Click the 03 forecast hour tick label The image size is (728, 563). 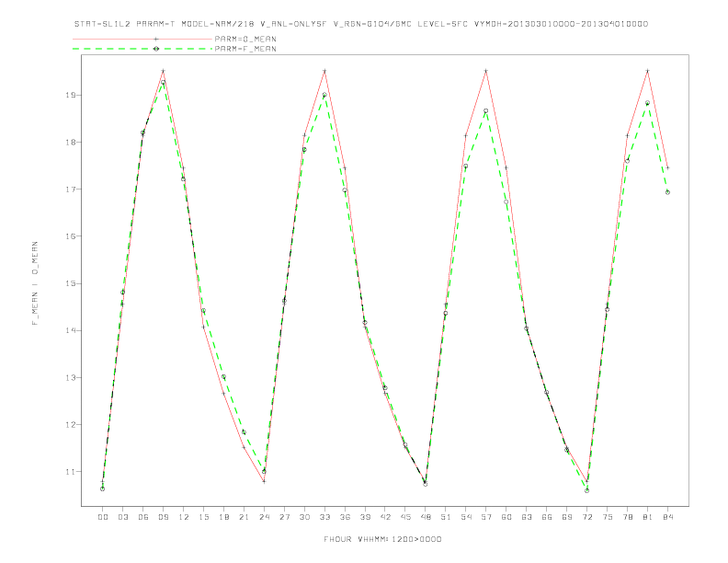pyautogui.click(x=122, y=517)
